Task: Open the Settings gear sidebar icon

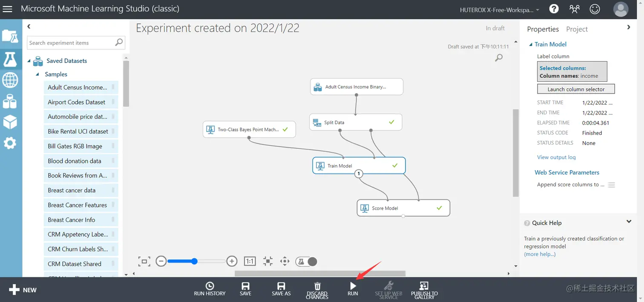Action: [x=10, y=143]
